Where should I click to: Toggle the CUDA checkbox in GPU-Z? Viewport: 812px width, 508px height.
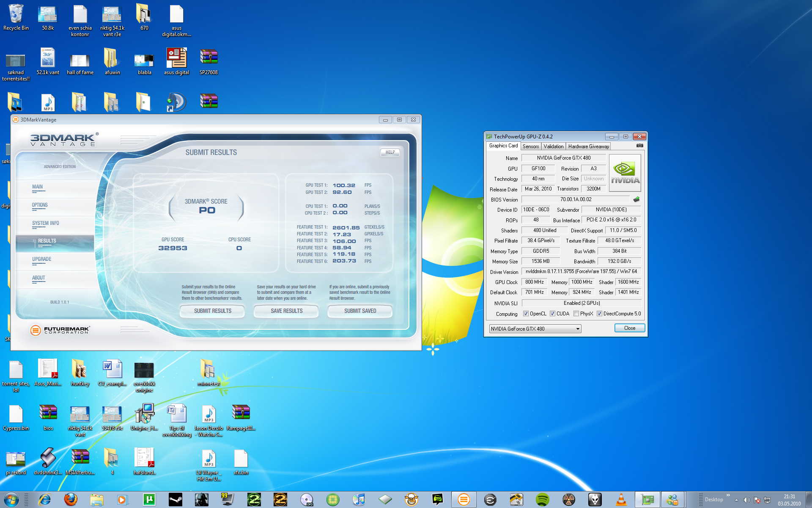552,314
